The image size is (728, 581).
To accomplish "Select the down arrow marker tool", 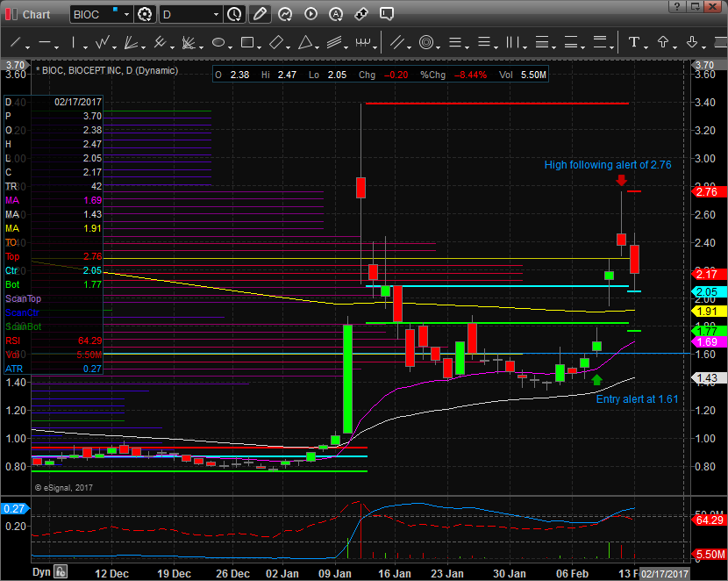I will coord(692,42).
